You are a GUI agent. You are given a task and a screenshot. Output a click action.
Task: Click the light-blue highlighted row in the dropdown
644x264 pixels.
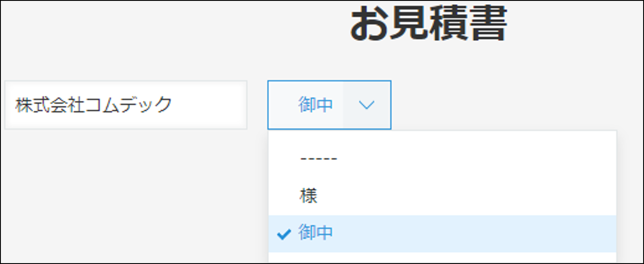pyautogui.click(x=442, y=234)
